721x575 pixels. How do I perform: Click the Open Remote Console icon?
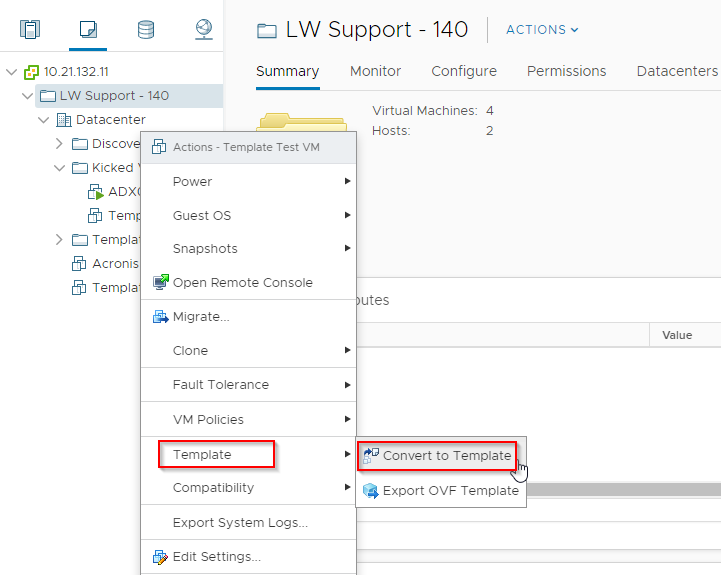pos(160,283)
